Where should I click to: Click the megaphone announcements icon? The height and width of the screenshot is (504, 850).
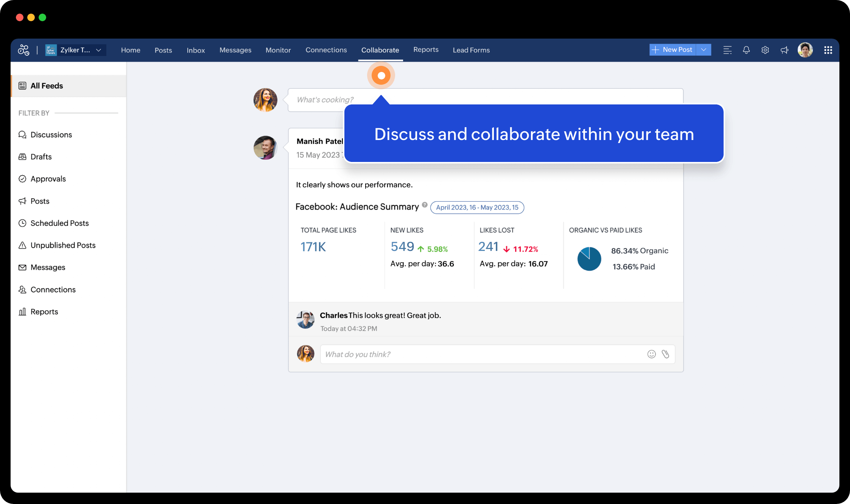point(784,50)
